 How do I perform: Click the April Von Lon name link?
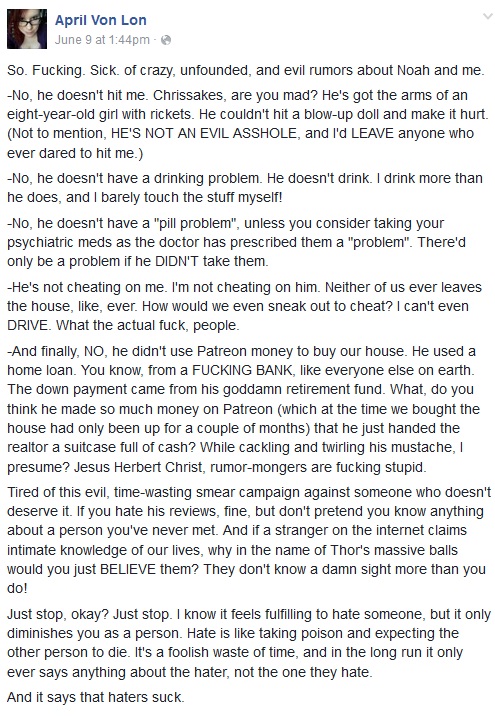pos(100,20)
